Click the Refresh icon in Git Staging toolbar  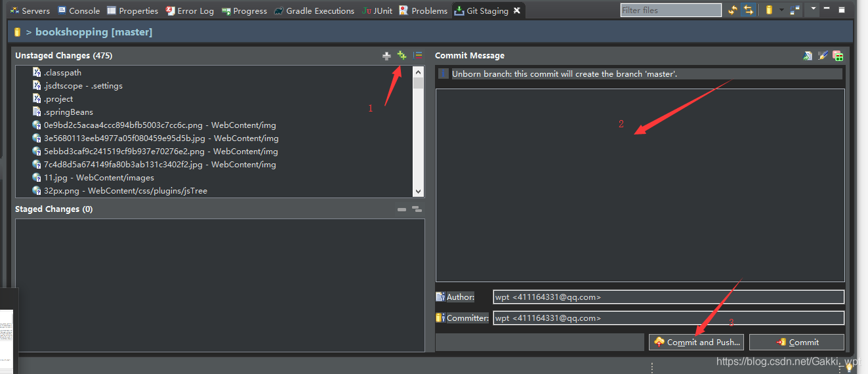[733, 10]
